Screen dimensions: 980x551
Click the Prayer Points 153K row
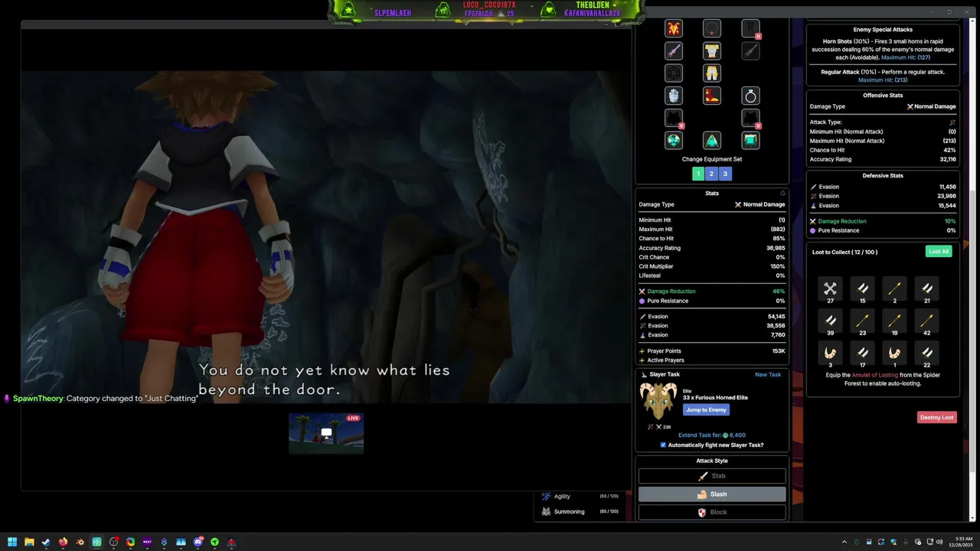click(712, 350)
